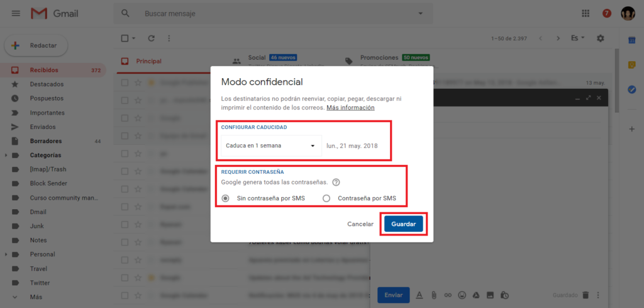Discard draft with the trash icon
Screen dimensions: 644x308
click(x=586, y=295)
